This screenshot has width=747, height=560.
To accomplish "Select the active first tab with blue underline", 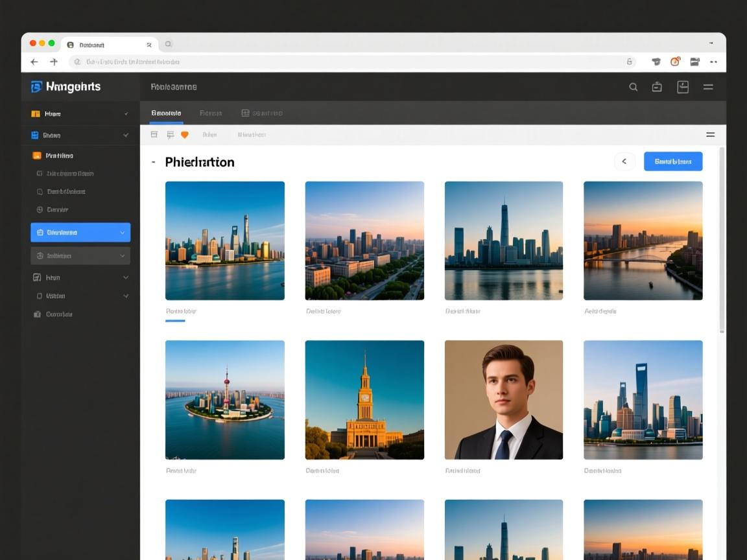I will (x=166, y=113).
